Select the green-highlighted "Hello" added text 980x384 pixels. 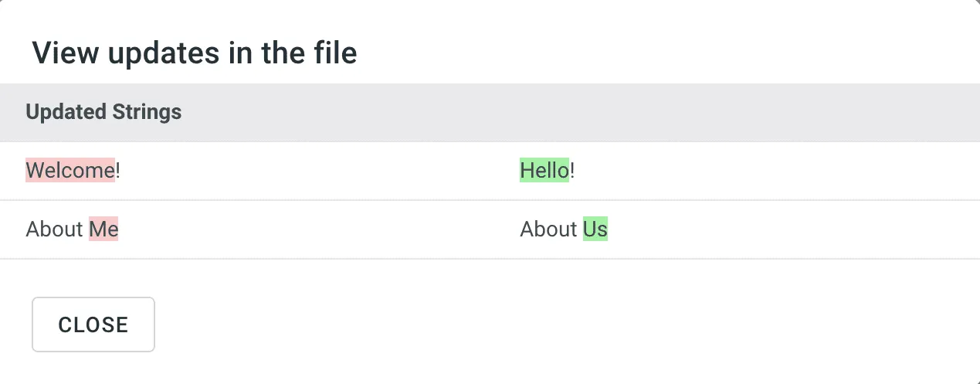coord(544,170)
